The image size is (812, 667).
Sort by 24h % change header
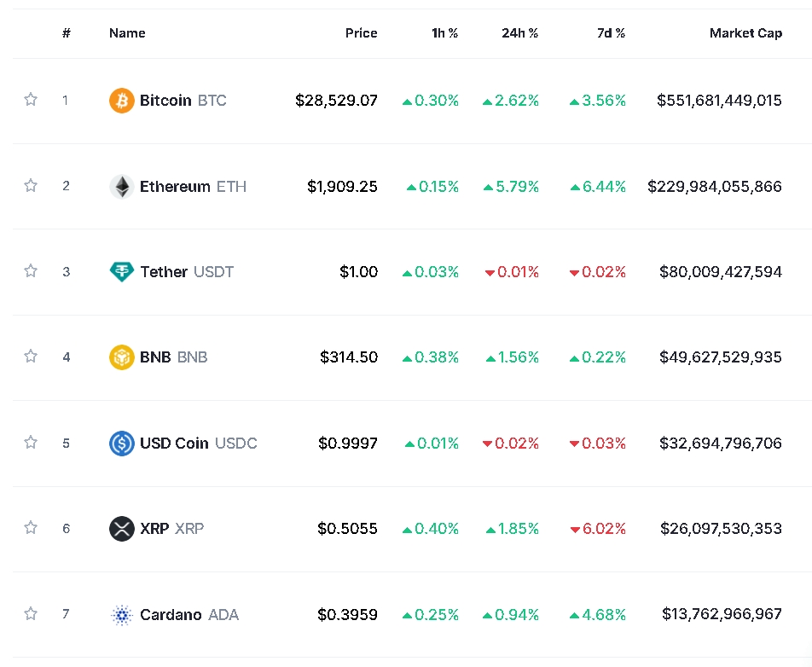coord(519,33)
